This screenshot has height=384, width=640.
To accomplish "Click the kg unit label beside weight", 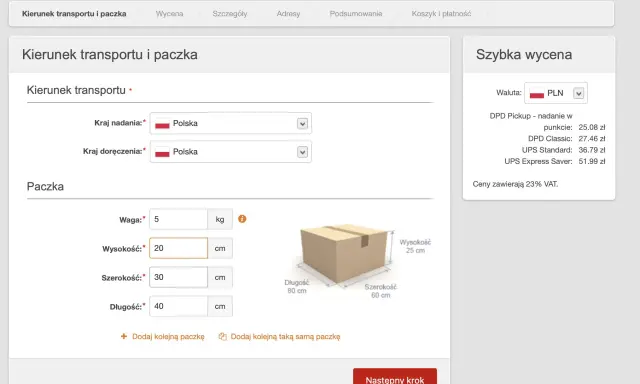I will coord(220,219).
